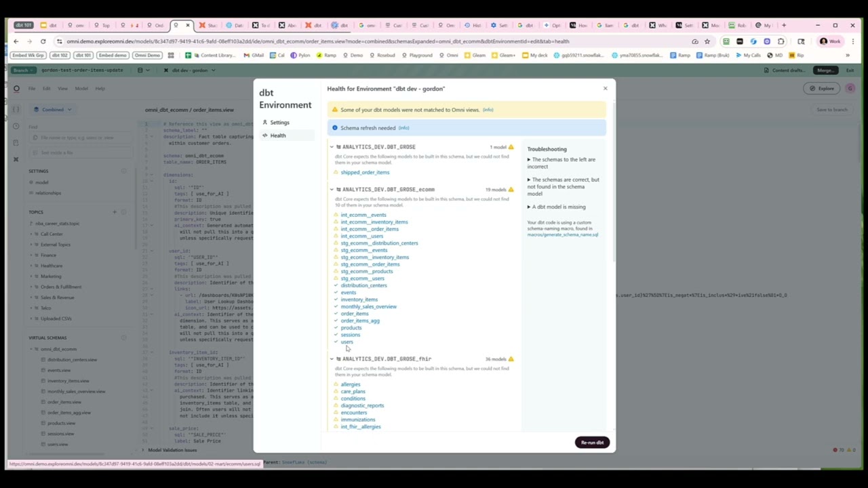The height and width of the screenshot is (488, 868).
Task: Open info link for unmatched dbt models warning
Action: click(488, 110)
